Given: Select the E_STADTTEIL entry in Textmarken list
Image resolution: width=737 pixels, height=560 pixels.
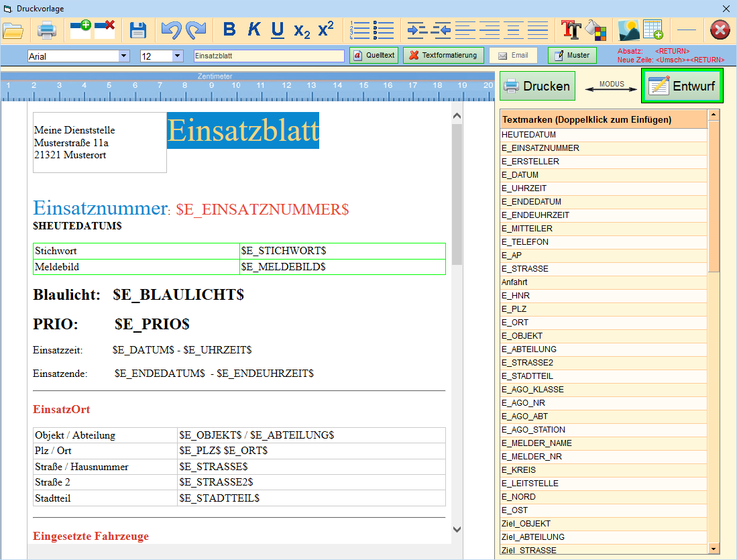Looking at the screenshot, I should pyautogui.click(x=528, y=376).
